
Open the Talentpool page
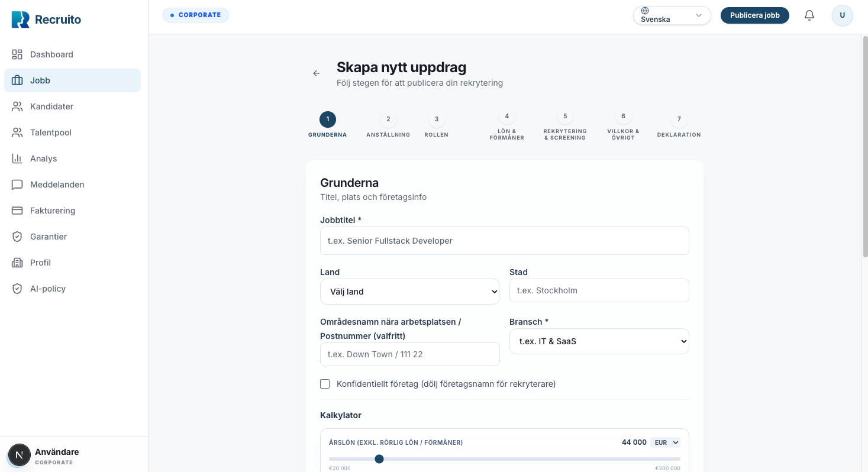tap(72, 132)
